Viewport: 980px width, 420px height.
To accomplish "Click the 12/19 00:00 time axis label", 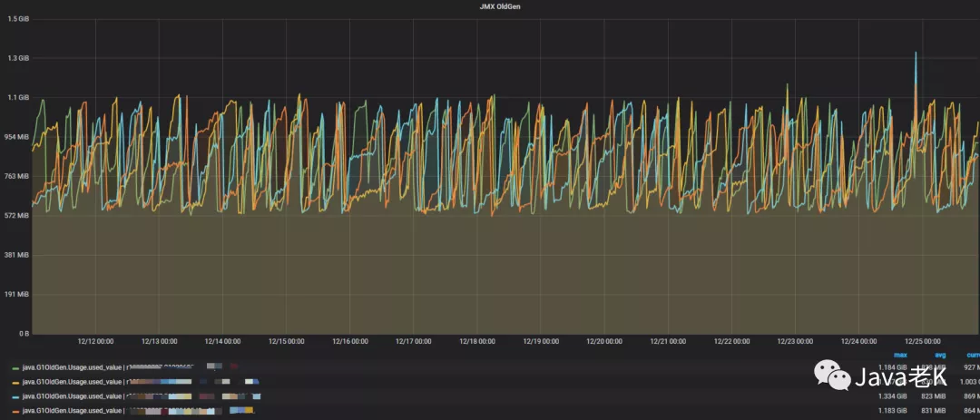I will 541,342.
